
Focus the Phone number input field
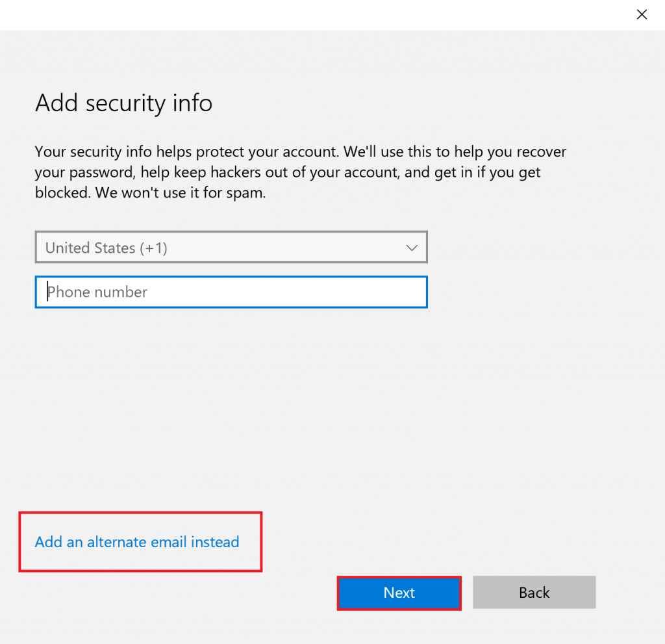click(231, 292)
